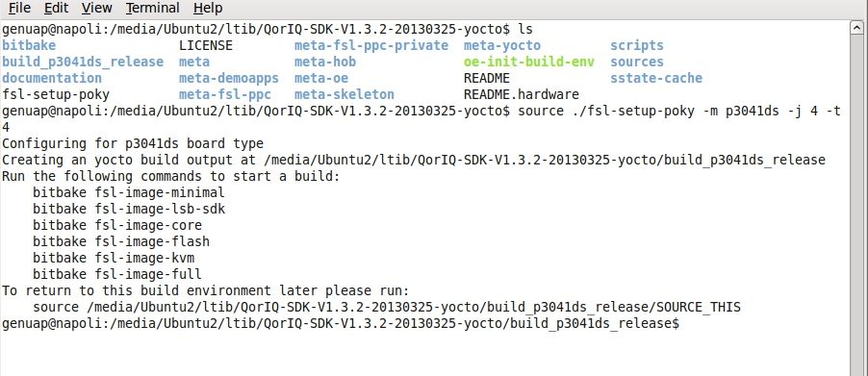868x376 pixels.
Task: Click the LICENSE file name
Action: coord(205,45)
